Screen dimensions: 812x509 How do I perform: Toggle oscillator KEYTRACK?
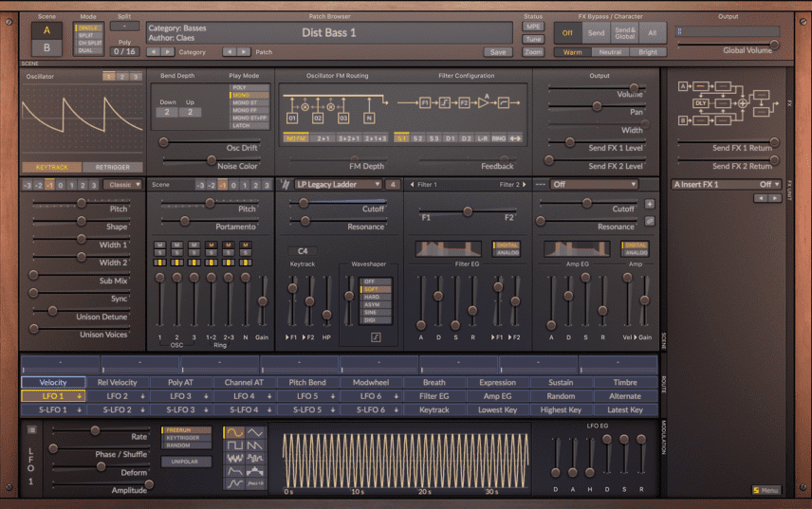[52, 167]
